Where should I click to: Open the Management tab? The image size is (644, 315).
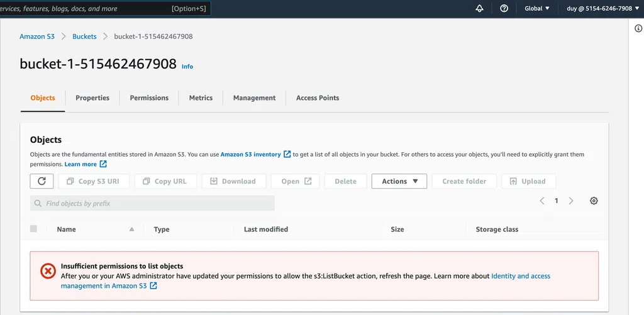point(254,97)
